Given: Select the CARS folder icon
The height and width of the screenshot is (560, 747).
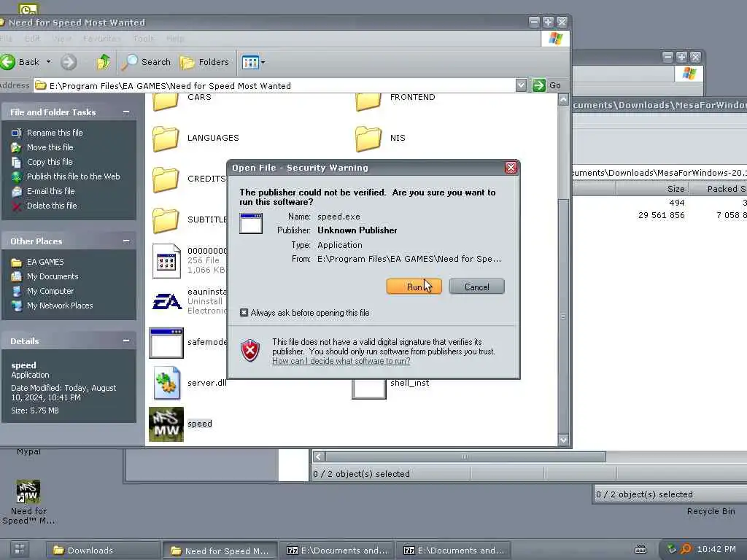Looking at the screenshot, I should coord(166,101).
